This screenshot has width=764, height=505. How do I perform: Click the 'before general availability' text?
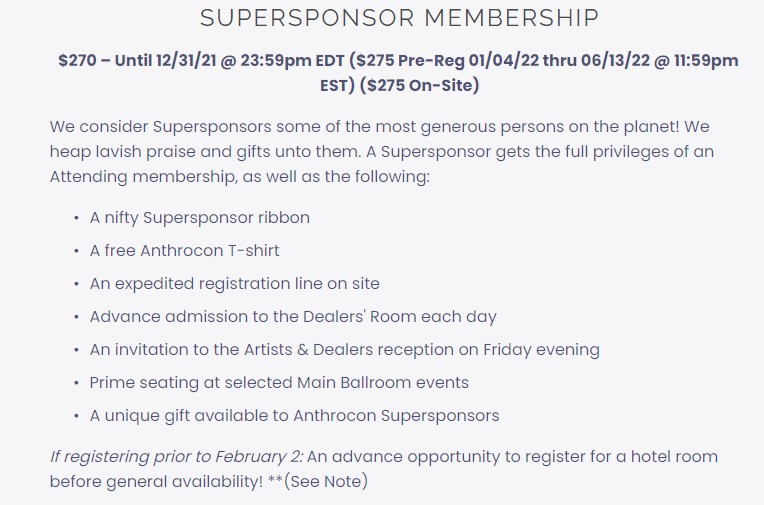tap(155, 481)
